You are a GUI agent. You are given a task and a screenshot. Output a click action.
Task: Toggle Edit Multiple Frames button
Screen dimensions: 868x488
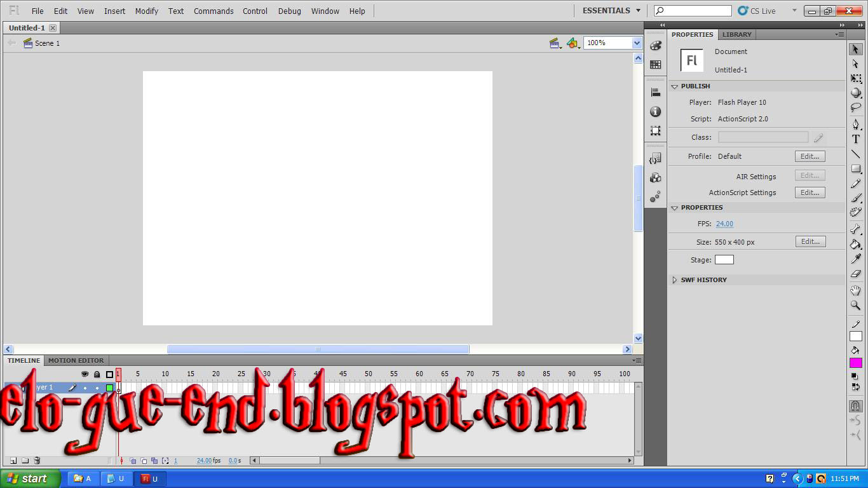click(x=154, y=461)
